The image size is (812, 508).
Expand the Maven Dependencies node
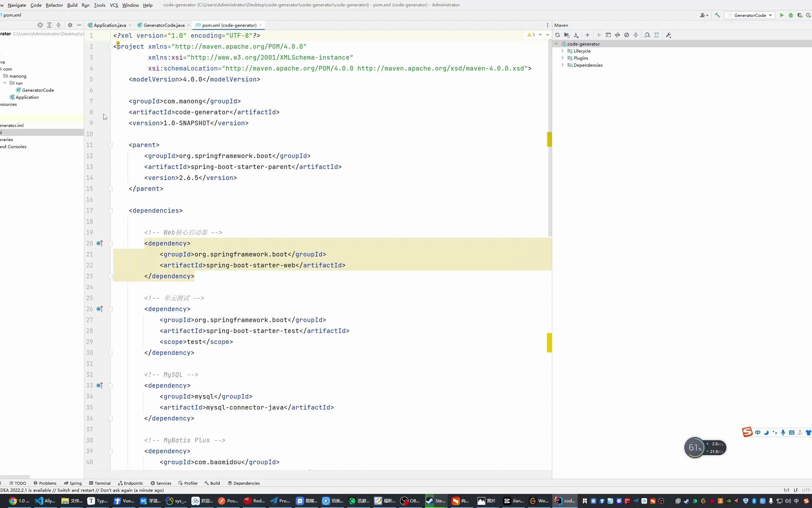pyautogui.click(x=563, y=65)
